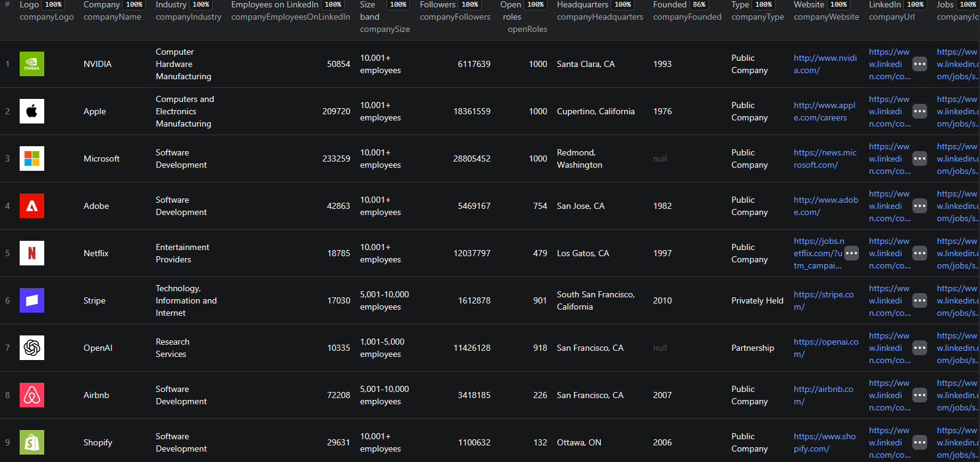Select the 'Entertainment Providers' industry cell
980x462 pixels.
(x=182, y=253)
